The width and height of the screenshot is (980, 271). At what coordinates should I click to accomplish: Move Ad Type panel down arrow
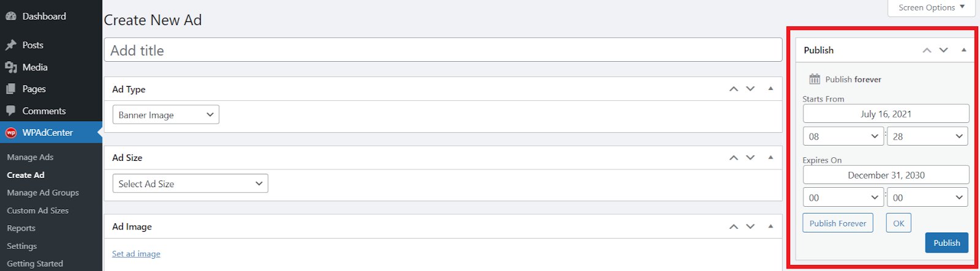pyautogui.click(x=750, y=89)
